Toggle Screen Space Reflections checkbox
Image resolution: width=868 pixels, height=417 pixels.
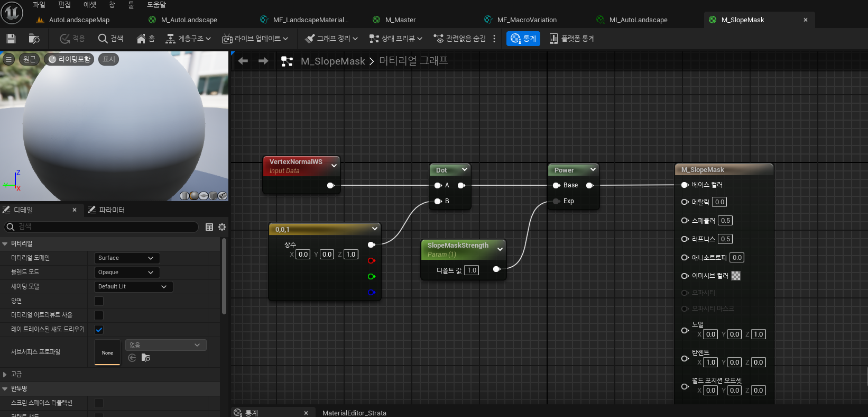(x=99, y=403)
